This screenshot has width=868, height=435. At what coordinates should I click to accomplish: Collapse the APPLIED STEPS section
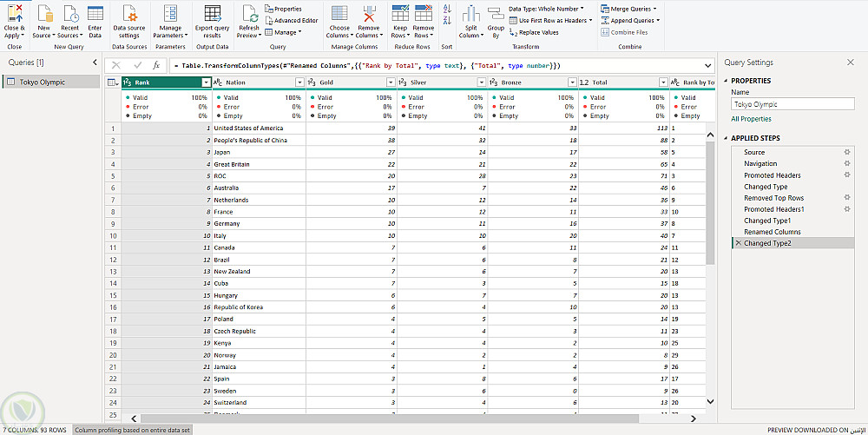click(727, 138)
